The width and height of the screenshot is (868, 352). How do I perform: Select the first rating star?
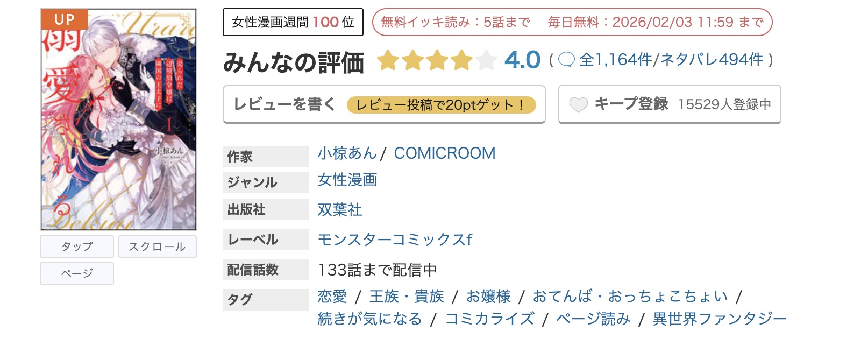389,60
